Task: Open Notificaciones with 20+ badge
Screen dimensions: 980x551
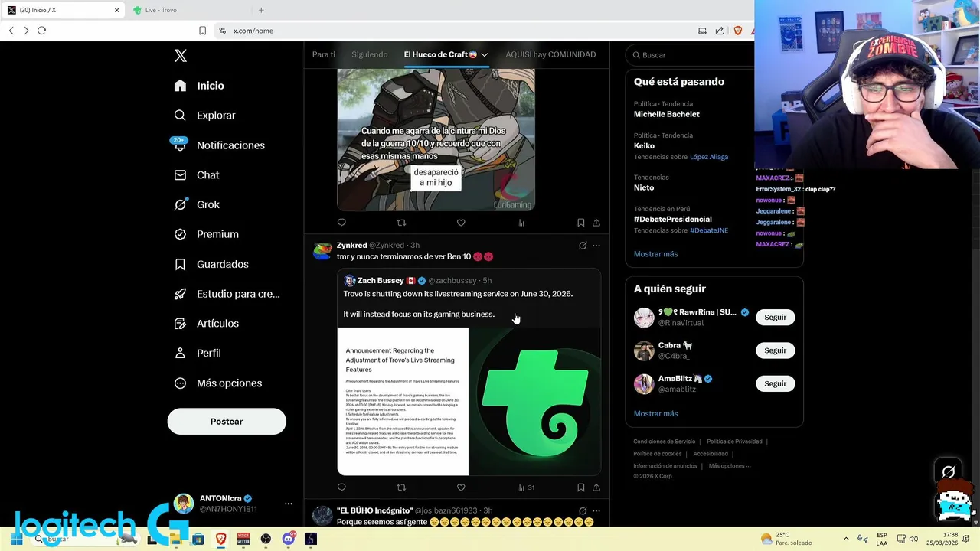Action: click(219, 145)
